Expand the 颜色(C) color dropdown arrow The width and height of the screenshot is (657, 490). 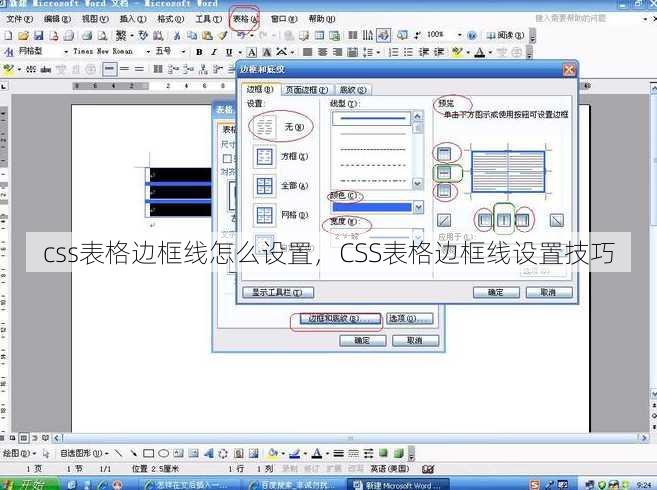[x=418, y=207]
